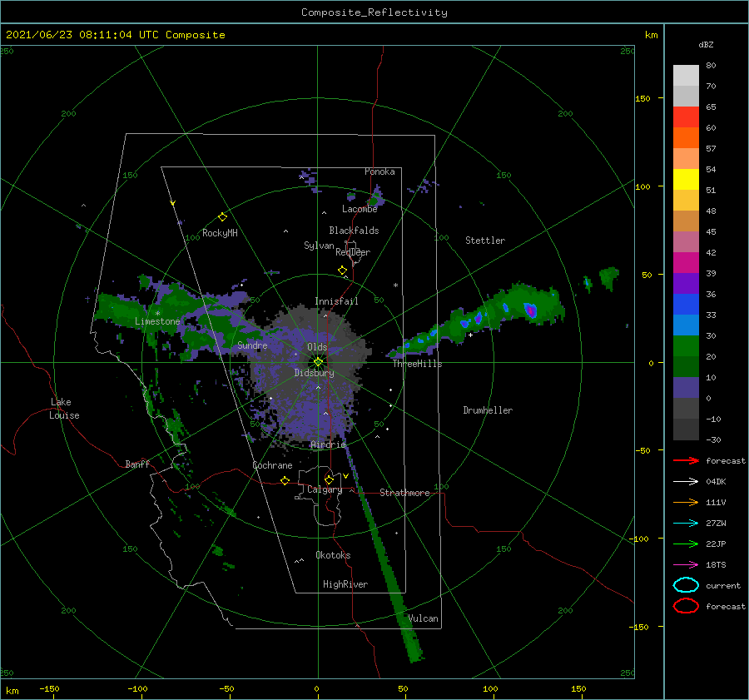Click the Banff label
749x700 pixels.
[x=137, y=464]
